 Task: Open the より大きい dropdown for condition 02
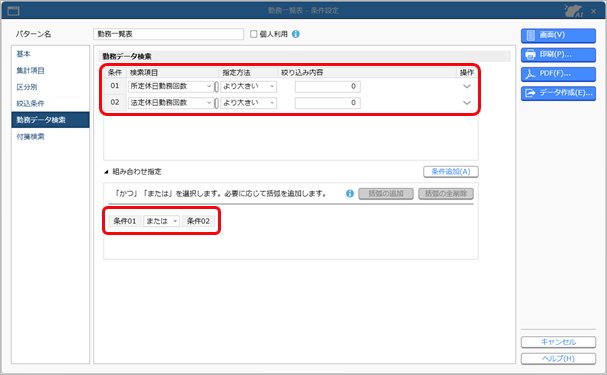coord(249,103)
